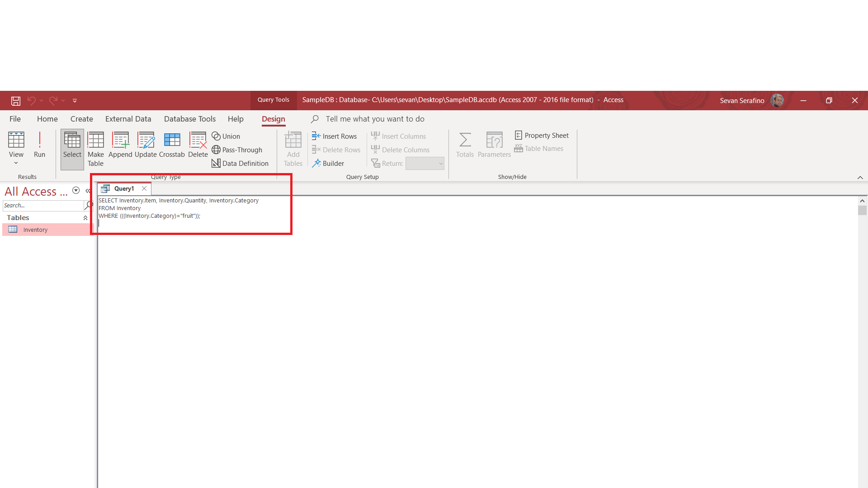Click the Sevan Serafino account name
The width and height of the screenshot is (868, 488).
pyautogui.click(x=742, y=100)
